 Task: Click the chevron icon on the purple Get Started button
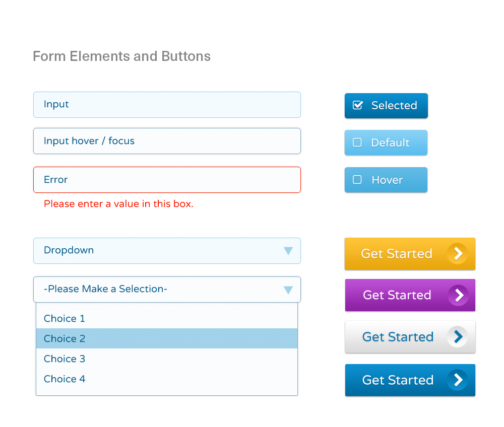[x=458, y=295]
